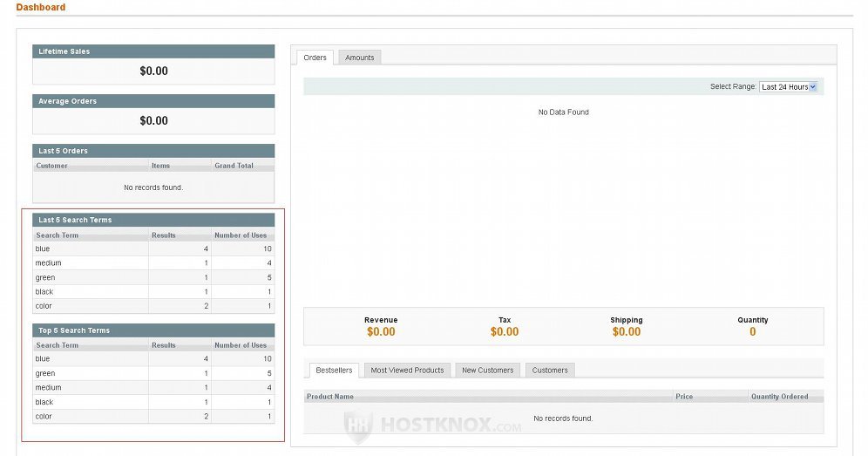
Task: Open the Amounts chart tab
Action: click(x=359, y=58)
